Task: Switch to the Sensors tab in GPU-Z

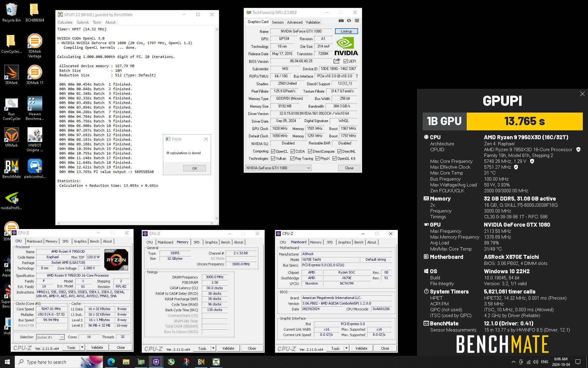Action: 278,22
